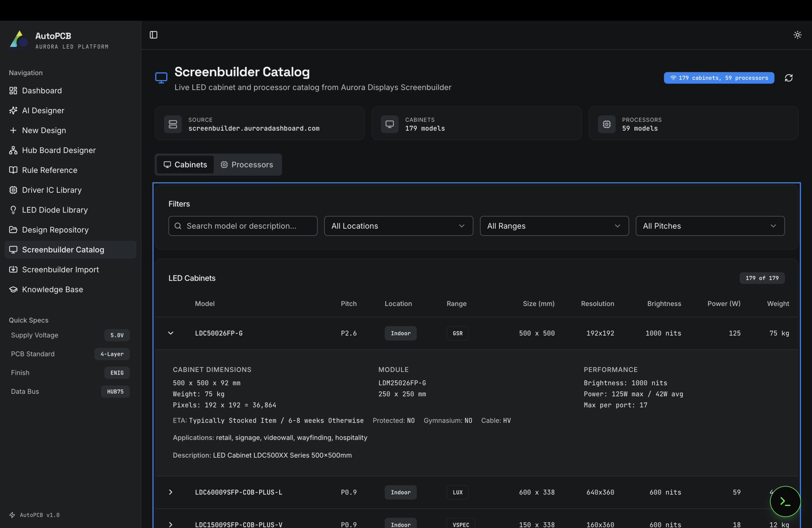The height and width of the screenshot is (528, 812).
Task: Open Screenbuilder Import
Action: point(60,270)
